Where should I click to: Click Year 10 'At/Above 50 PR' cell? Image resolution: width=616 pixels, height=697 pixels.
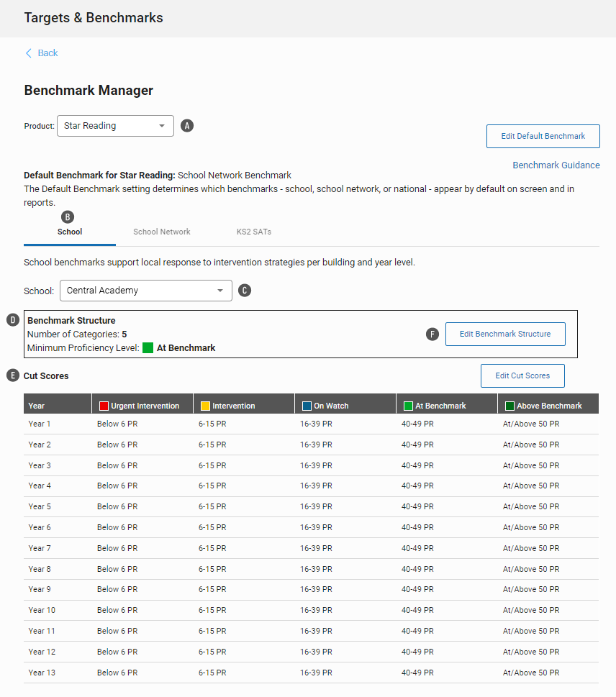531,610
